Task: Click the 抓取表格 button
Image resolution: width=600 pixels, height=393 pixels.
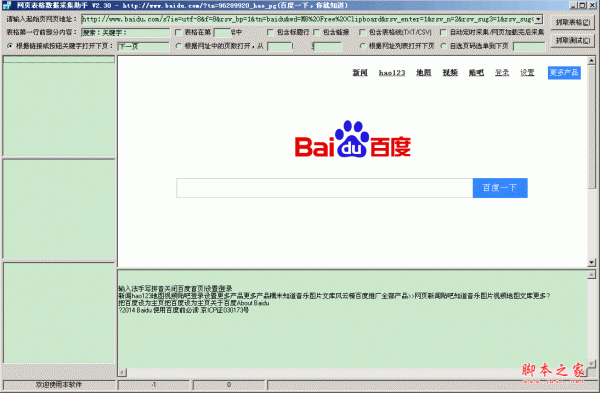Action: pos(573,22)
